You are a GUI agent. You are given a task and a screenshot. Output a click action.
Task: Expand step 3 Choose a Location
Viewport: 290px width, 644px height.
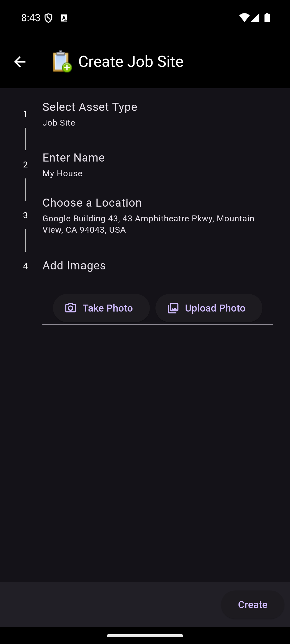click(92, 203)
